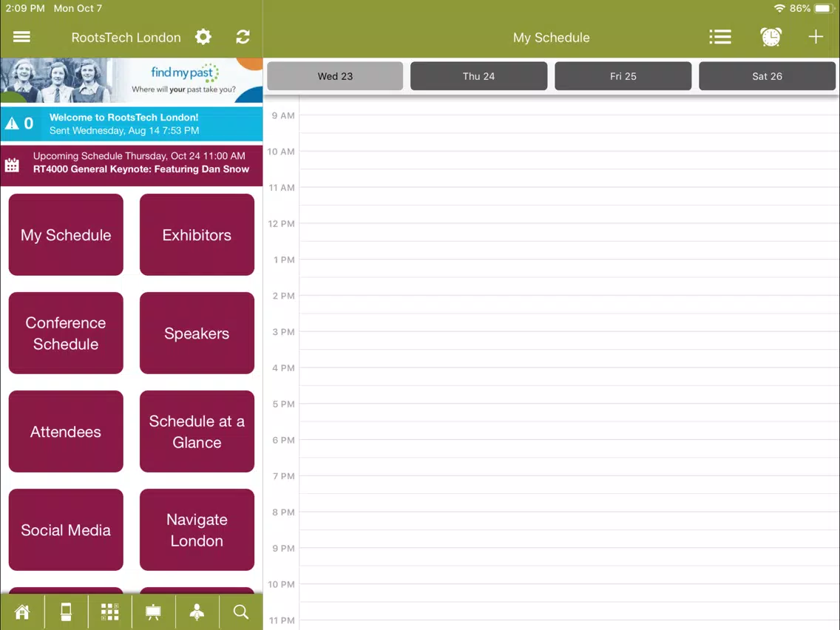Tap the 12 PM time label

click(281, 224)
